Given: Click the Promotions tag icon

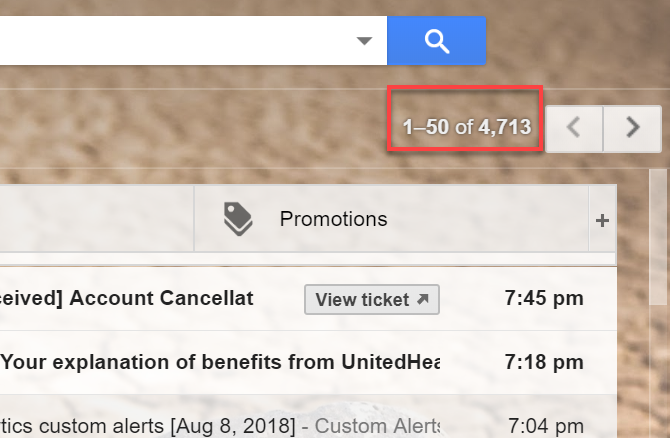Looking at the screenshot, I should click(238, 219).
